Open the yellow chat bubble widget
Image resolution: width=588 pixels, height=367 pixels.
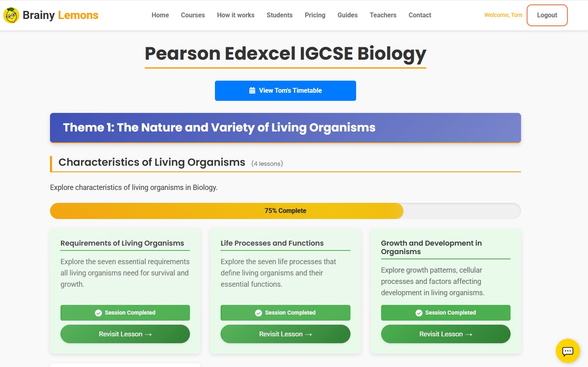coord(567,351)
